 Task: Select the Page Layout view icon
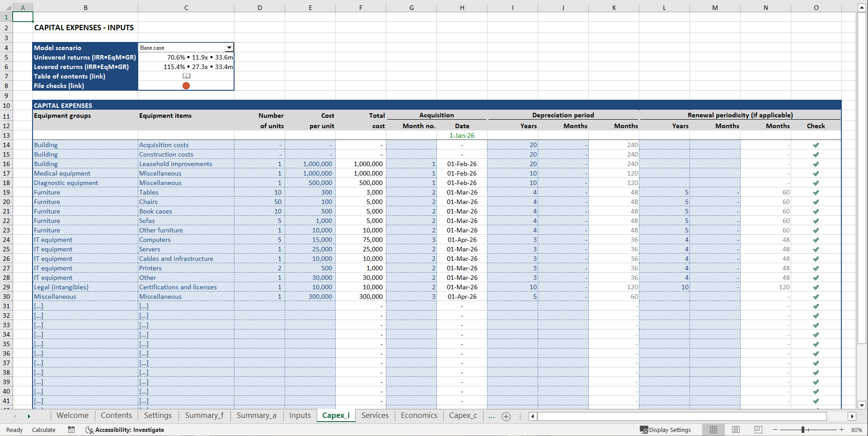pos(736,430)
